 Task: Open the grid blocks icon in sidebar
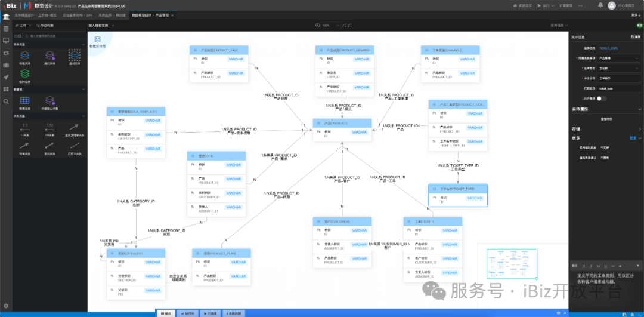[6, 89]
